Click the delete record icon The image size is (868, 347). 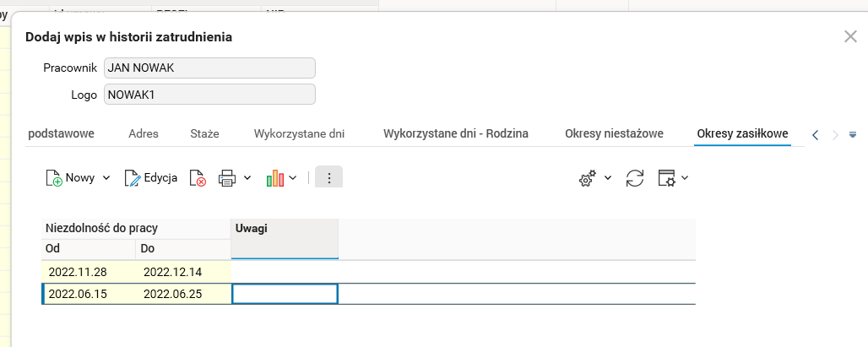coord(198,178)
